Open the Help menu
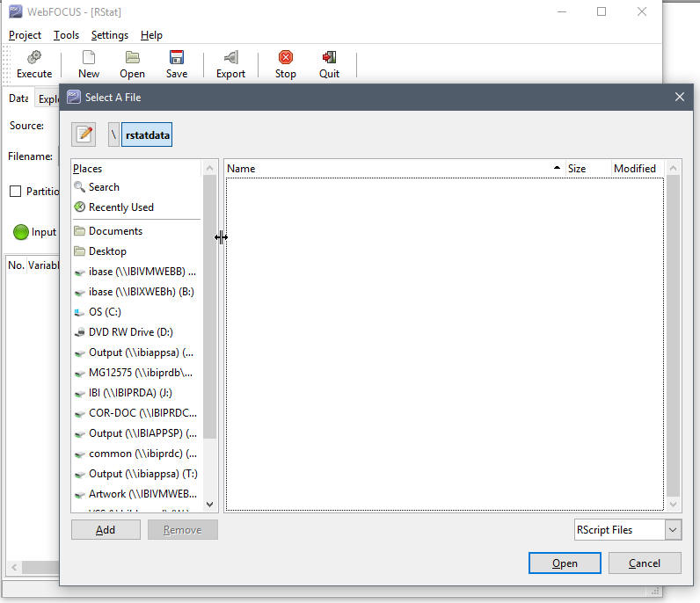The image size is (700, 603). point(151,35)
